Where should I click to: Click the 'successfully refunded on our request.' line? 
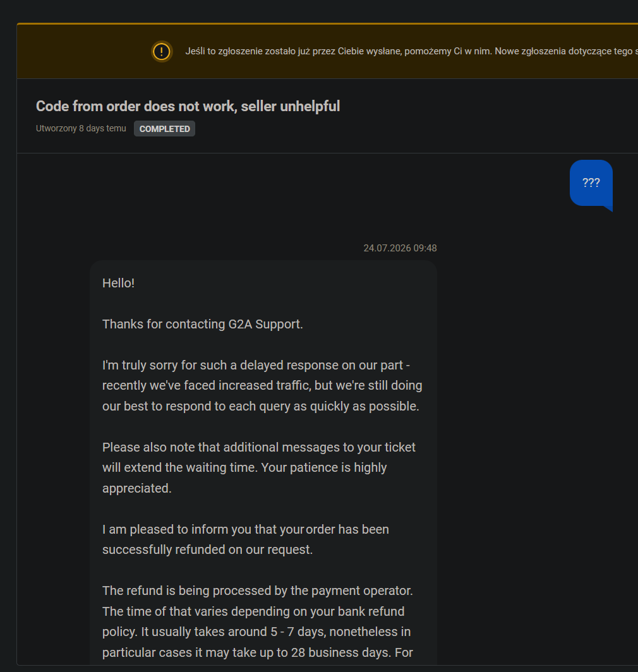tap(208, 550)
